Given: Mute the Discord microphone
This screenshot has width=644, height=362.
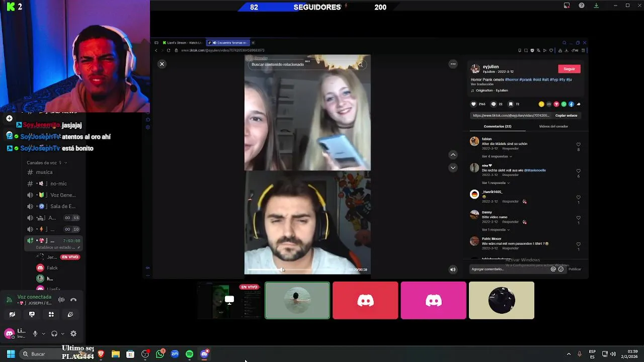Looking at the screenshot, I should (x=35, y=333).
